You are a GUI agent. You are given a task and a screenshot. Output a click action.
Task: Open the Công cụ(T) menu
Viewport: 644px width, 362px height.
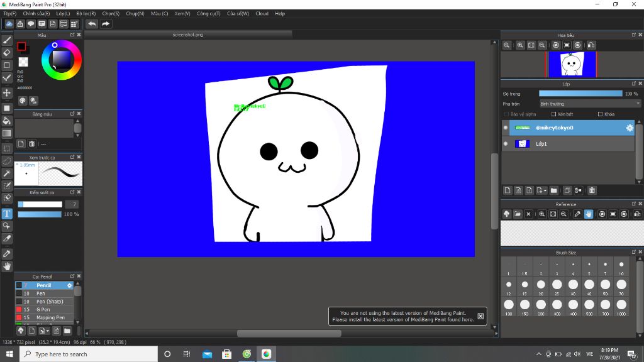(208, 13)
